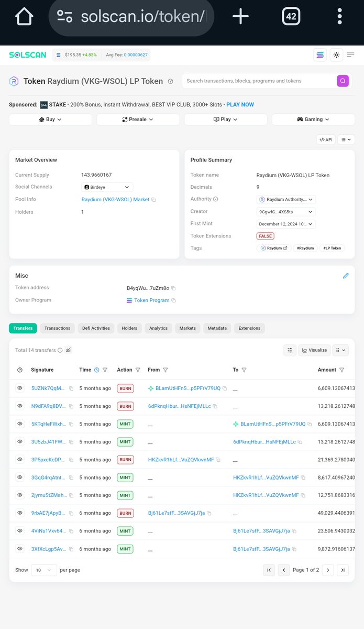Tap the solscan.io address bar
364x629 pixels.
133,16
